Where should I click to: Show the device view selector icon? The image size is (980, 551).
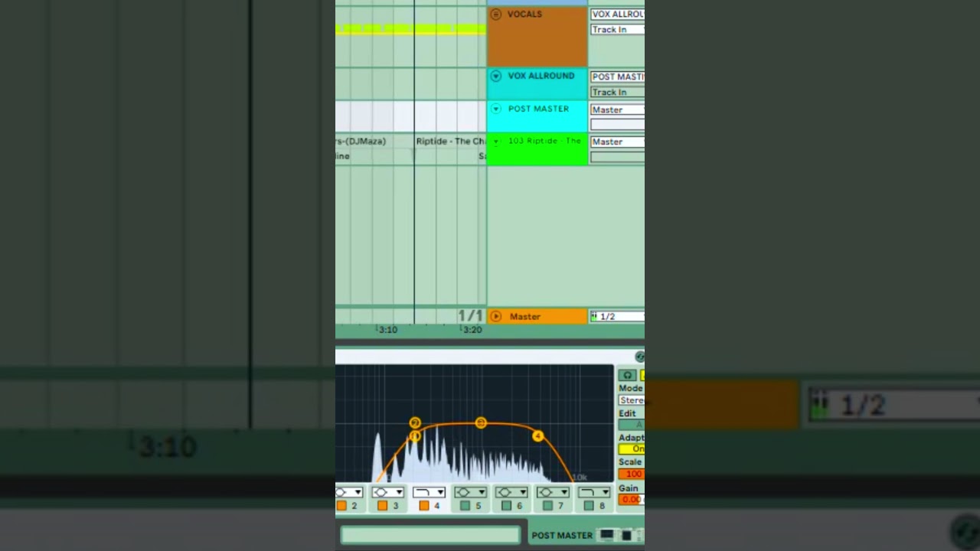pyautogui.click(x=626, y=535)
